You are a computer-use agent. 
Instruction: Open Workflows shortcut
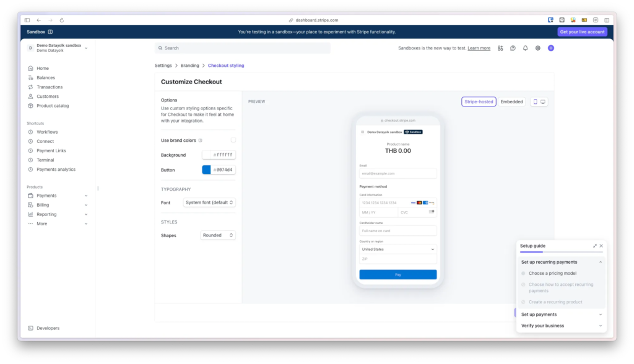click(47, 132)
